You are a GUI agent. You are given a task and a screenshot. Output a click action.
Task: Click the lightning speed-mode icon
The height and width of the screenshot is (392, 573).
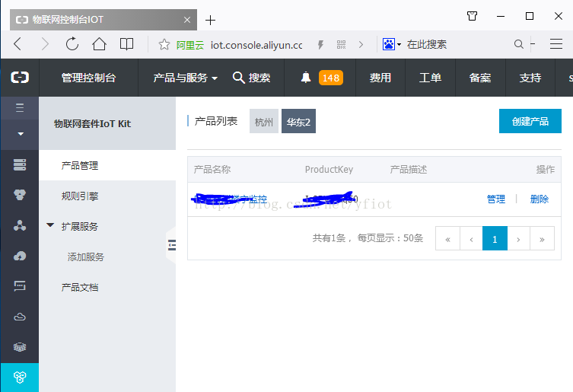click(320, 45)
